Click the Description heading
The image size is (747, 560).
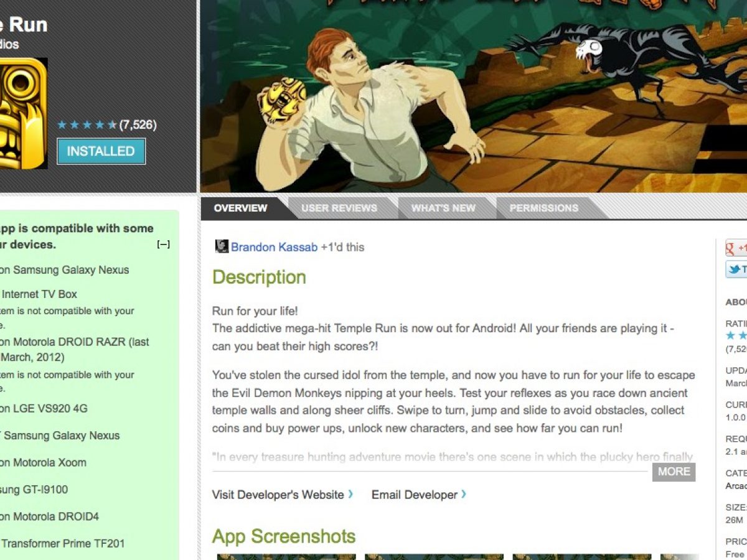tap(259, 277)
